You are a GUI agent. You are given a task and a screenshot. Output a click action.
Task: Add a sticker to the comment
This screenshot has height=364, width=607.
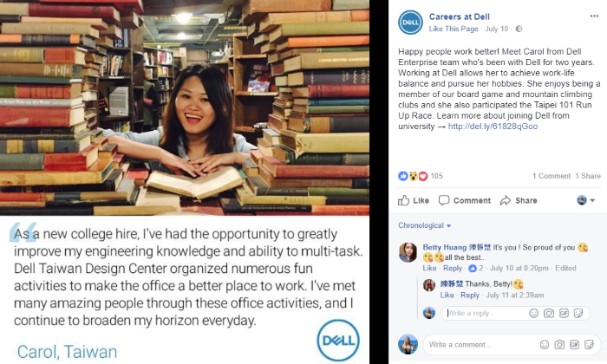(589, 344)
